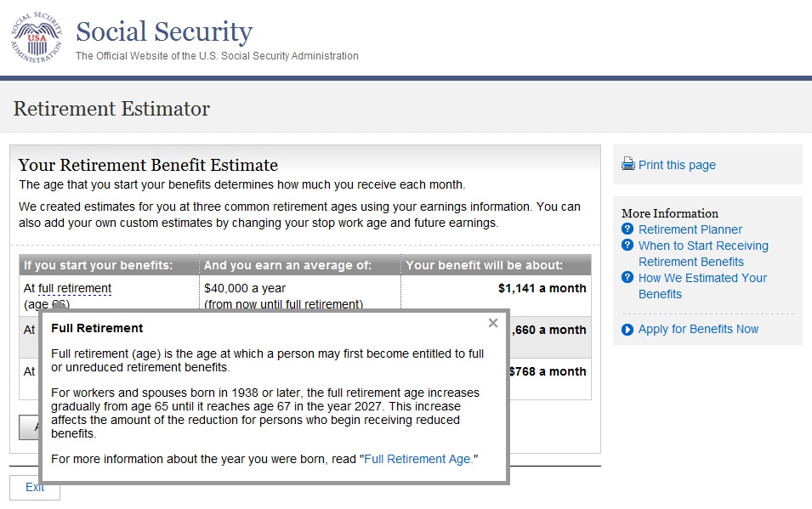Viewport: 812px width, 509px height.
Task: Select Apply for Benefits Now link
Action: pyautogui.click(x=698, y=330)
